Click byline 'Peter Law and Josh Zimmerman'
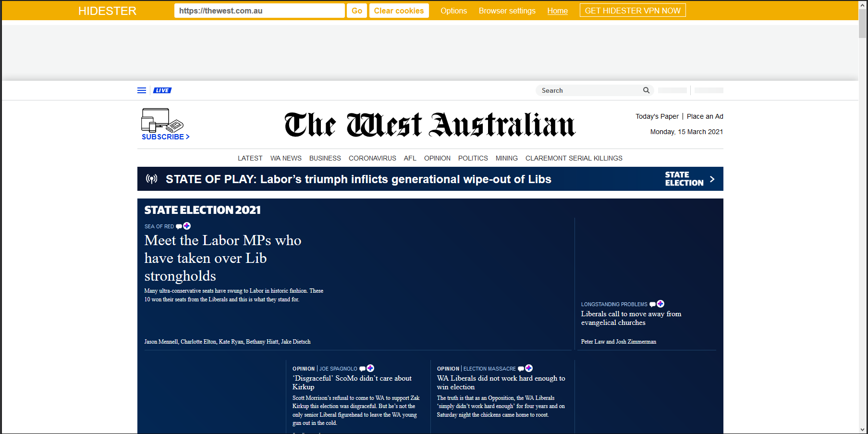The width and height of the screenshot is (868, 434). point(618,342)
